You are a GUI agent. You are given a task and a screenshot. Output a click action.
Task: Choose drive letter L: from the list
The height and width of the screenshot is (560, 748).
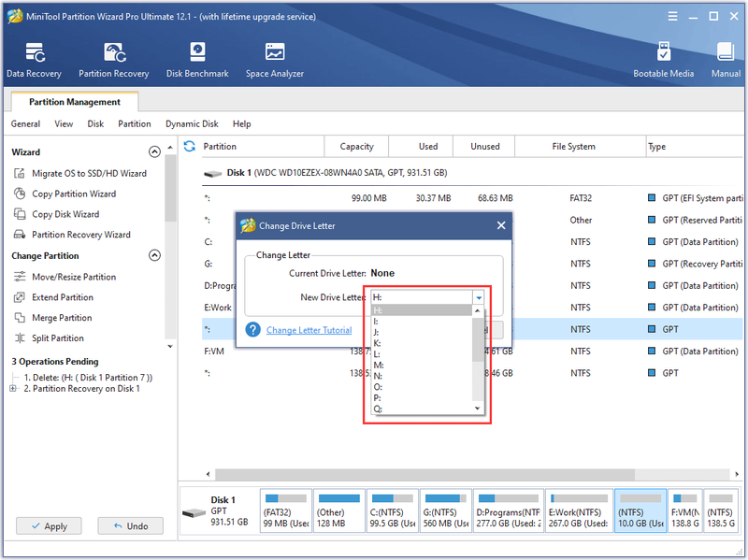[422, 354]
